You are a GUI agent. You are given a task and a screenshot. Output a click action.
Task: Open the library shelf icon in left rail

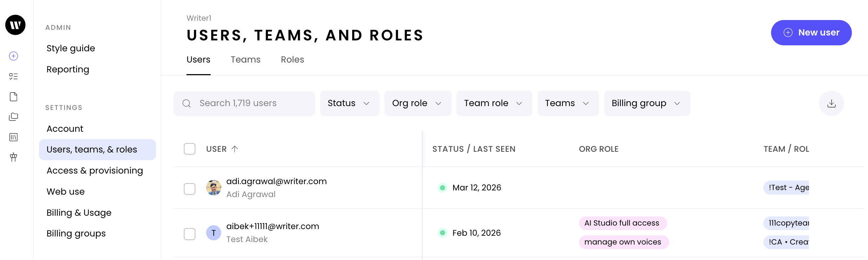(x=14, y=137)
